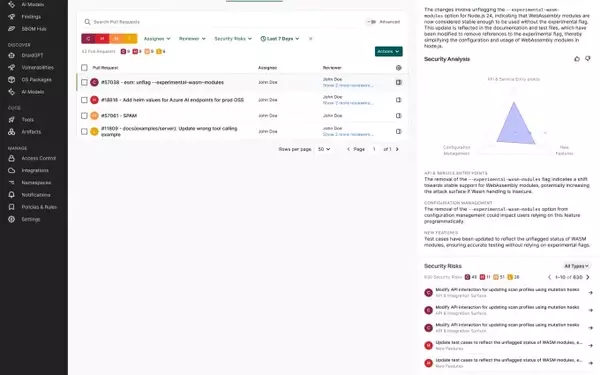The height and width of the screenshot is (375, 600).
Task: Click the critical severity badge on #57038 row
Action: (x=94, y=82)
